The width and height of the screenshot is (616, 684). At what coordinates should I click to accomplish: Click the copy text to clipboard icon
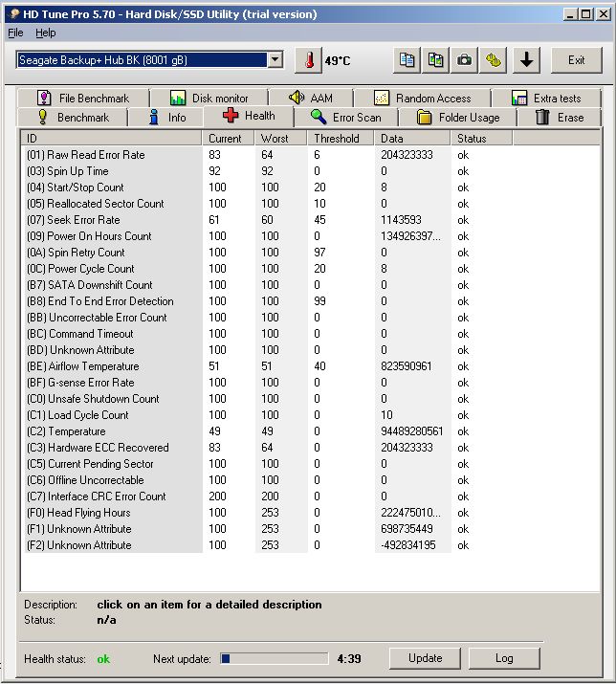(x=407, y=60)
